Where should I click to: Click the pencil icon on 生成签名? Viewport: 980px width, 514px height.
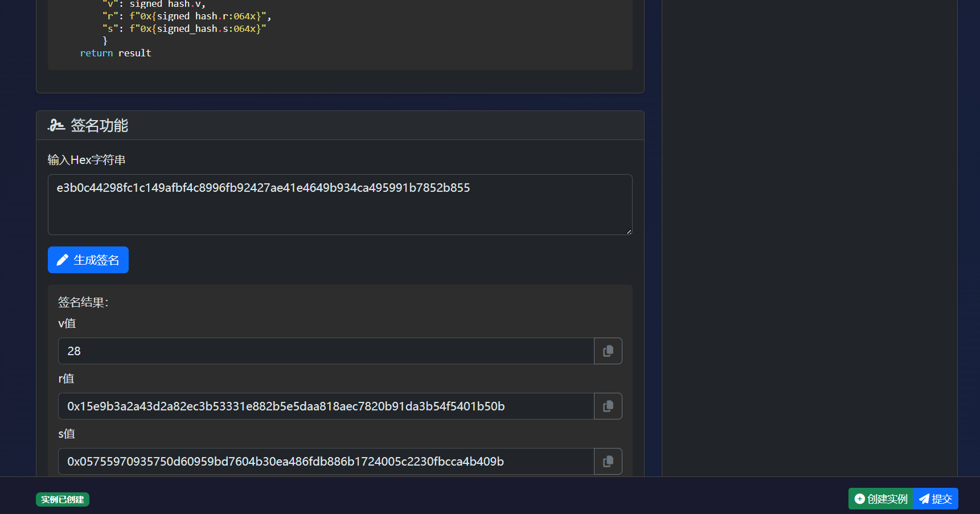pyautogui.click(x=63, y=260)
